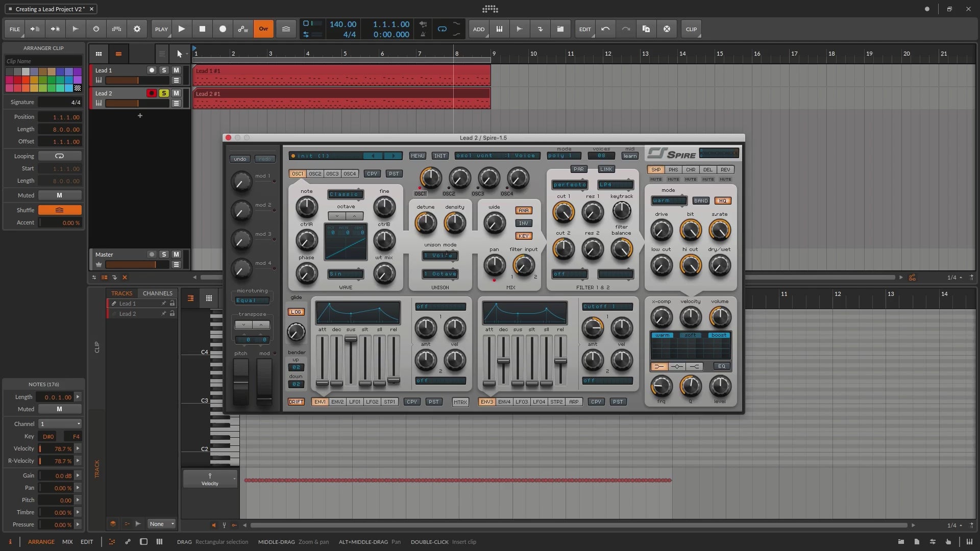Image resolution: width=980 pixels, height=551 pixels.
Task: Click the Spire preset previous arrow
Action: [373, 156]
